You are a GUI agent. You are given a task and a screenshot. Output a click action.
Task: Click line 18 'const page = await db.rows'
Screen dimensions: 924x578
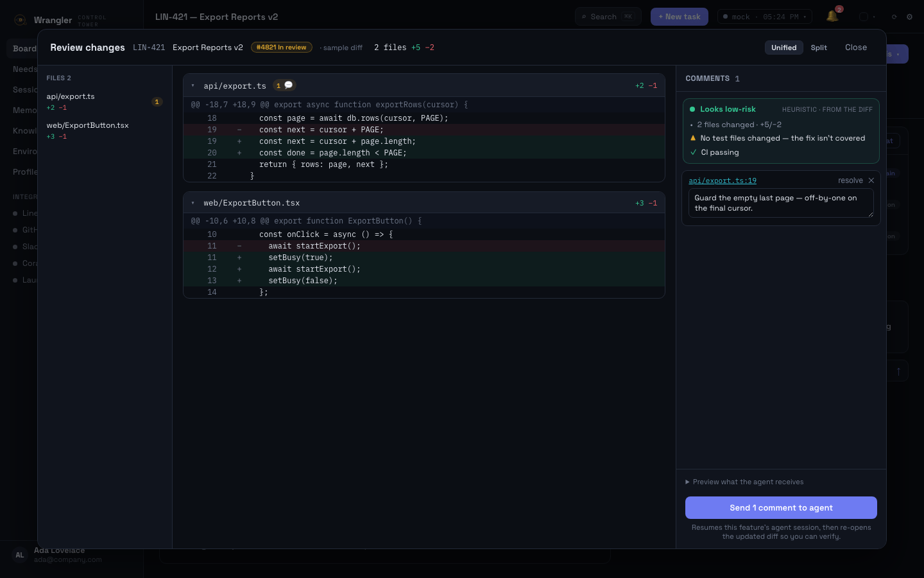(424, 118)
